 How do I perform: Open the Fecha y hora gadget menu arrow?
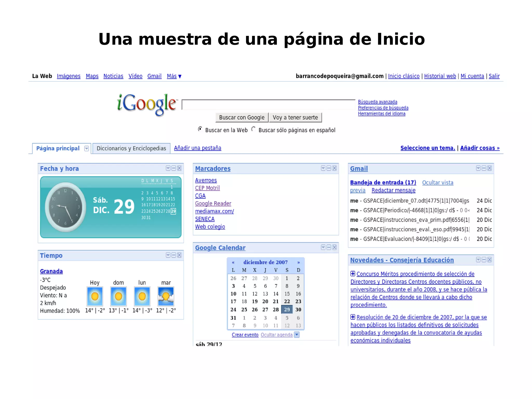pyautogui.click(x=168, y=168)
